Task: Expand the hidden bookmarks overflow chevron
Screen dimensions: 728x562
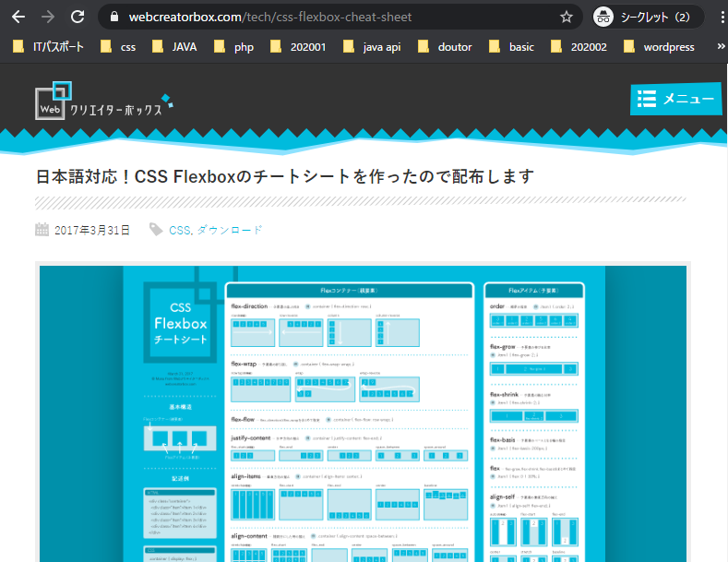Action: (x=721, y=46)
